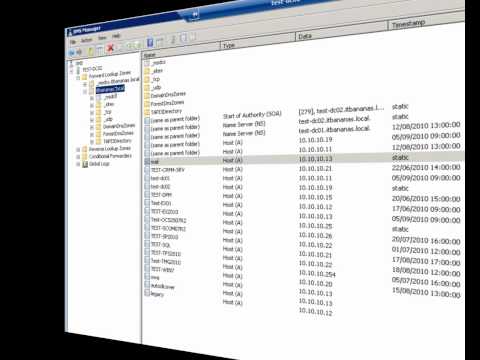
Task: Click the 17/06/2010 09:00:00 timestamp
Action: tap(426, 209)
